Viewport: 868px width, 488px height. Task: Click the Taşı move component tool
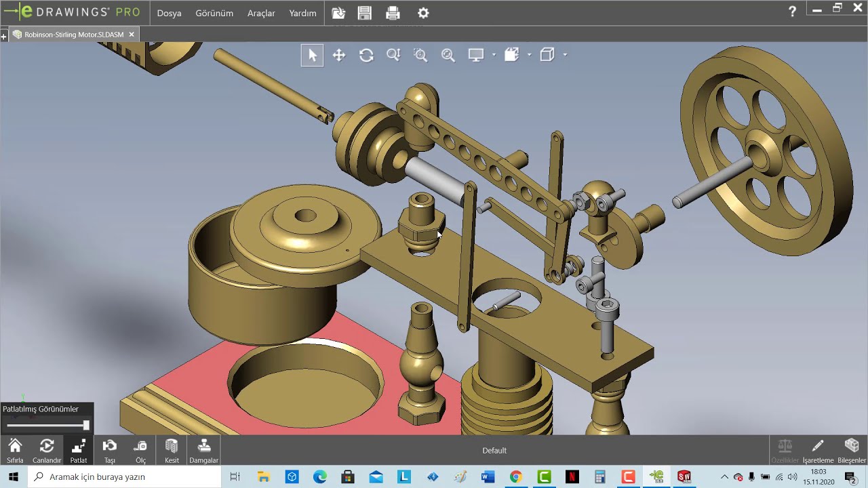[x=109, y=451]
